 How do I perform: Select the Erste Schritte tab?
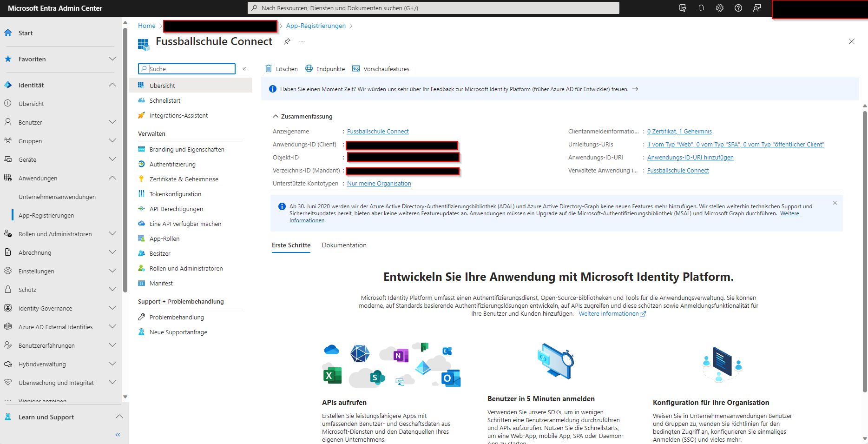coord(291,245)
